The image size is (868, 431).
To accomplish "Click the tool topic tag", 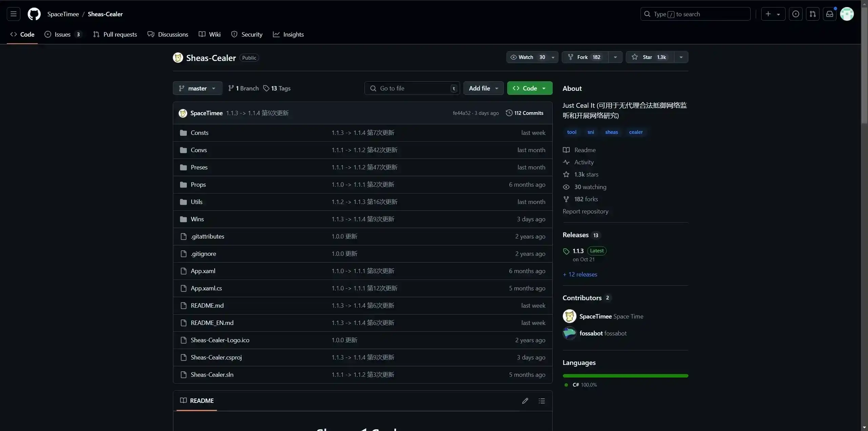I will point(572,132).
